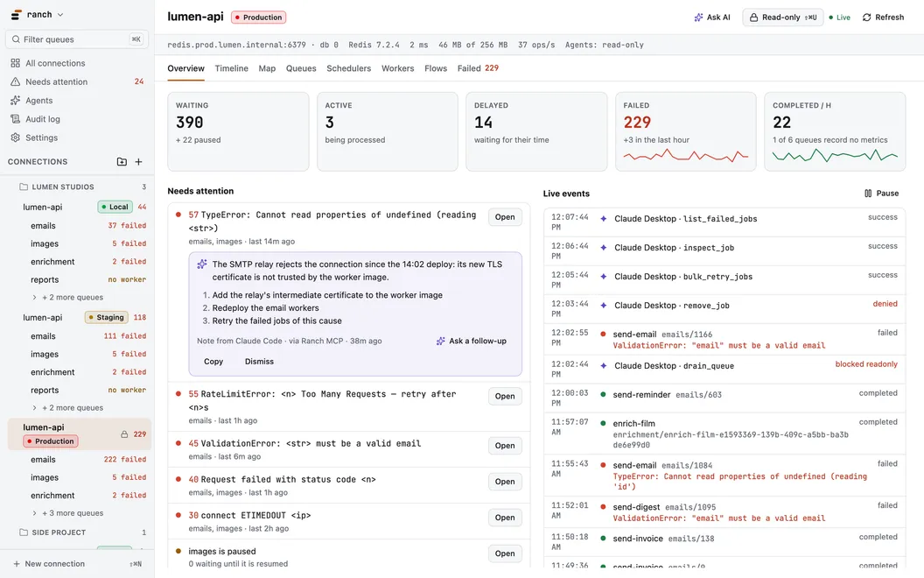The height and width of the screenshot is (578, 924).
Task: Click the Production badge in header
Action: click(259, 18)
